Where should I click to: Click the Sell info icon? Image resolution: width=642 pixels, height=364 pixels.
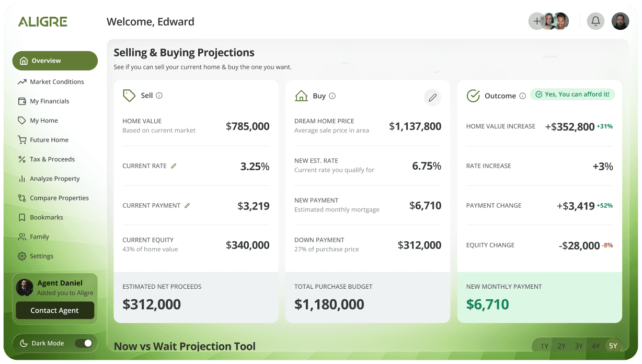(x=159, y=96)
